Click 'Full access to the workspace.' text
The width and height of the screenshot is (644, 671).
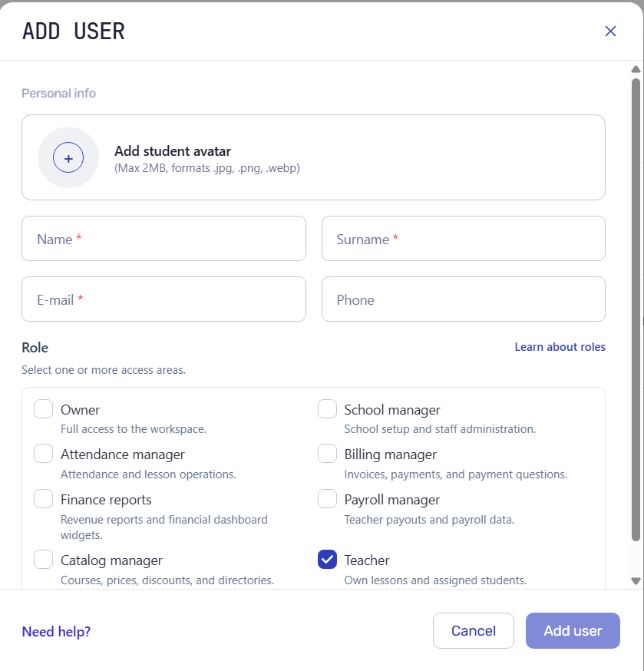[x=134, y=429]
